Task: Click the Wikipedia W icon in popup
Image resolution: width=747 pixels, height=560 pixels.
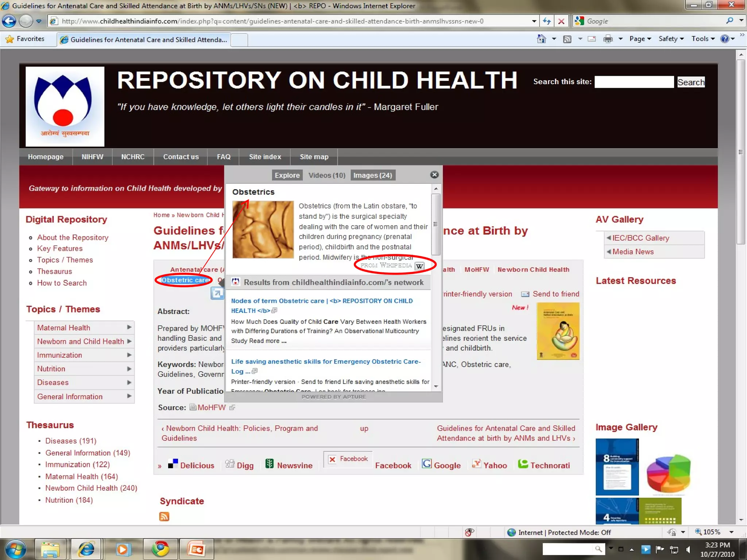Action: coord(419,266)
